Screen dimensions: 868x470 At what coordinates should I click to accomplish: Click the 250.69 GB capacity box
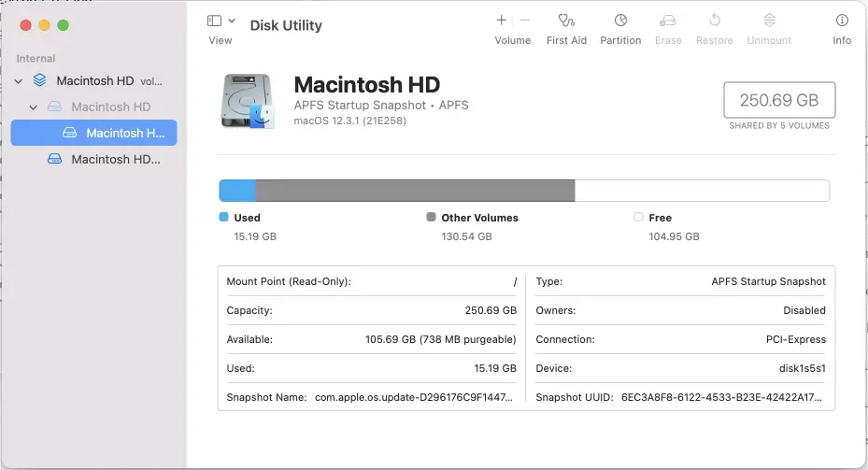779,100
